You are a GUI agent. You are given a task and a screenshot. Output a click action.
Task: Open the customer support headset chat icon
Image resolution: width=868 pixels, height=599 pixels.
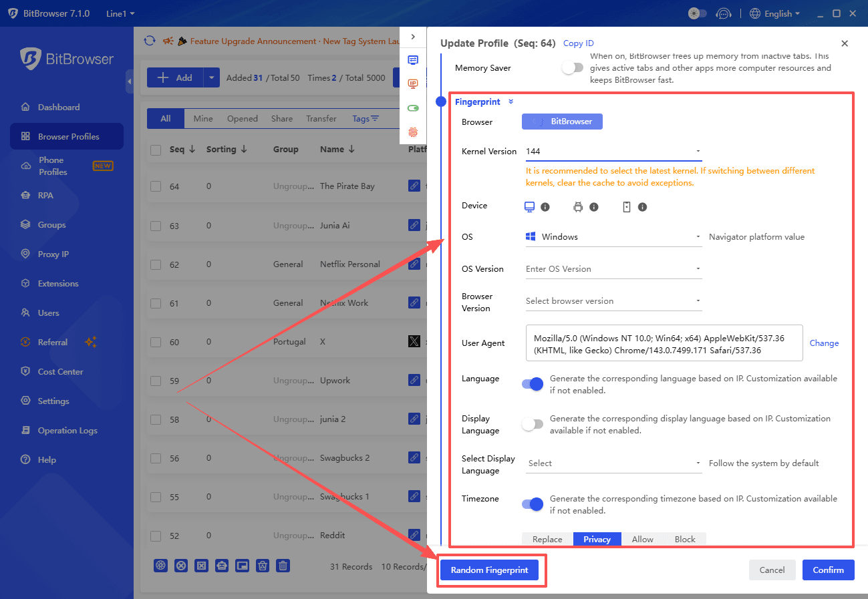(x=723, y=13)
